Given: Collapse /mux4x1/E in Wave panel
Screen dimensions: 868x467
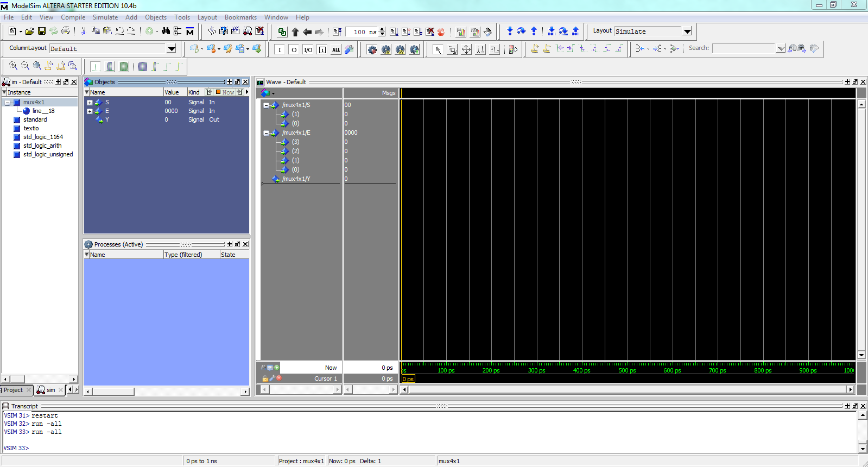Looking at the screenshot, I should [x=266, y=133].
